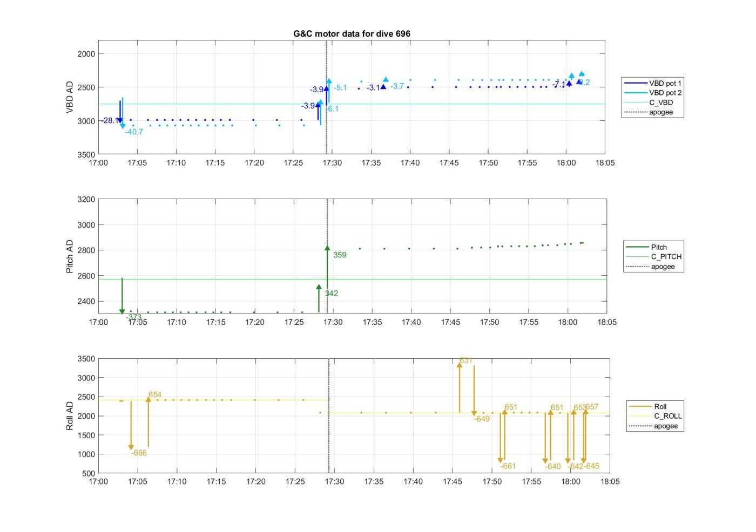Image resolution: width=756 pixels, height=532 pixels.
Task: Click the -3.7 VBD annotation
Action: [397, 86]
